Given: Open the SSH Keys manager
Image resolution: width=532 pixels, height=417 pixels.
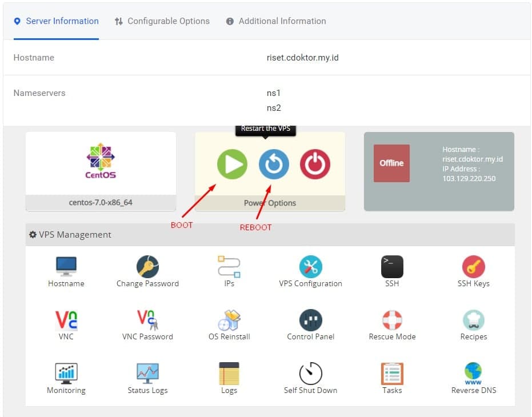Looking at the screenshot, I should (473, 267).
